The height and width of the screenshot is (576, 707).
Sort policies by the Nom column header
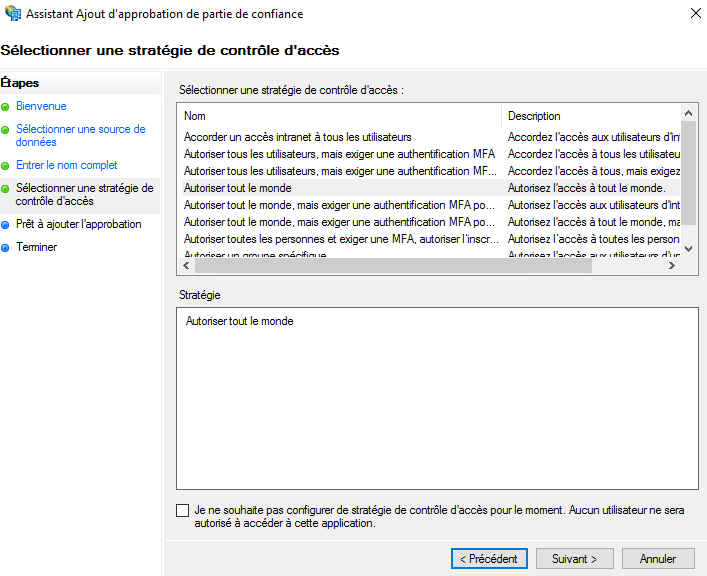pos(340,116)
